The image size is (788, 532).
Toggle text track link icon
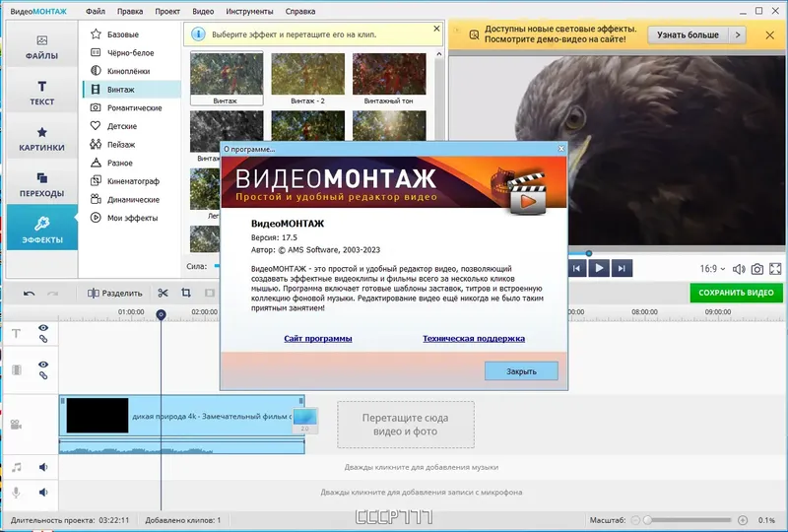tap(43, 339)
